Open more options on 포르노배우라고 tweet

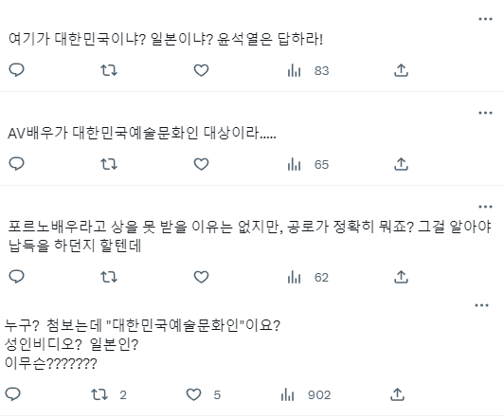(485, 207)
